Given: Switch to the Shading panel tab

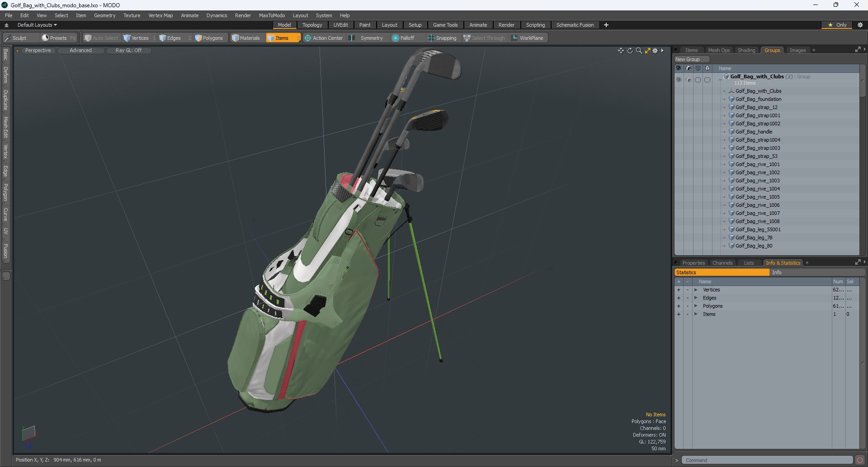Looking at the screenshot, I should coord(746,50).
